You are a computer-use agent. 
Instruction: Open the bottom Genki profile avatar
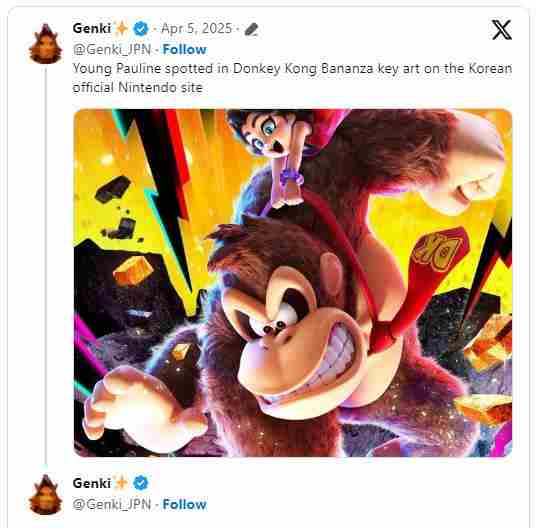(x=45, y=495)
